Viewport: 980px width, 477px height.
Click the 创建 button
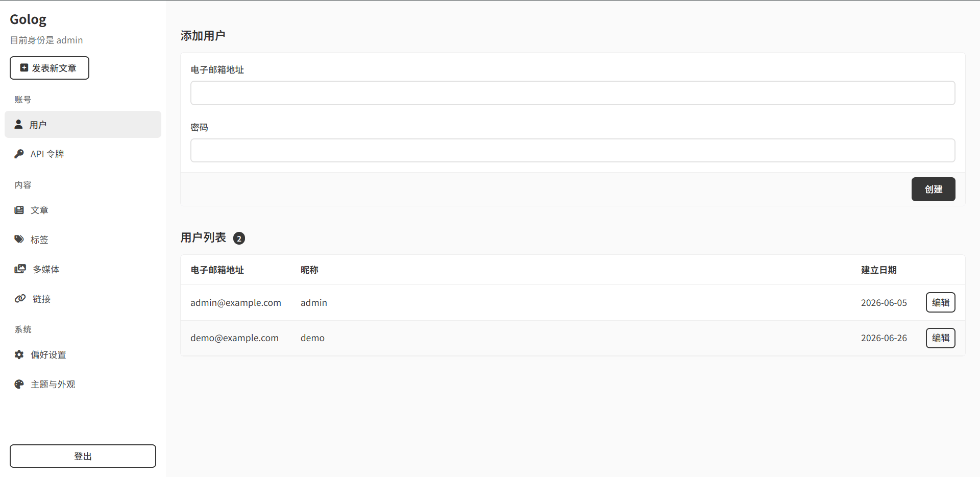pos(933,189)
